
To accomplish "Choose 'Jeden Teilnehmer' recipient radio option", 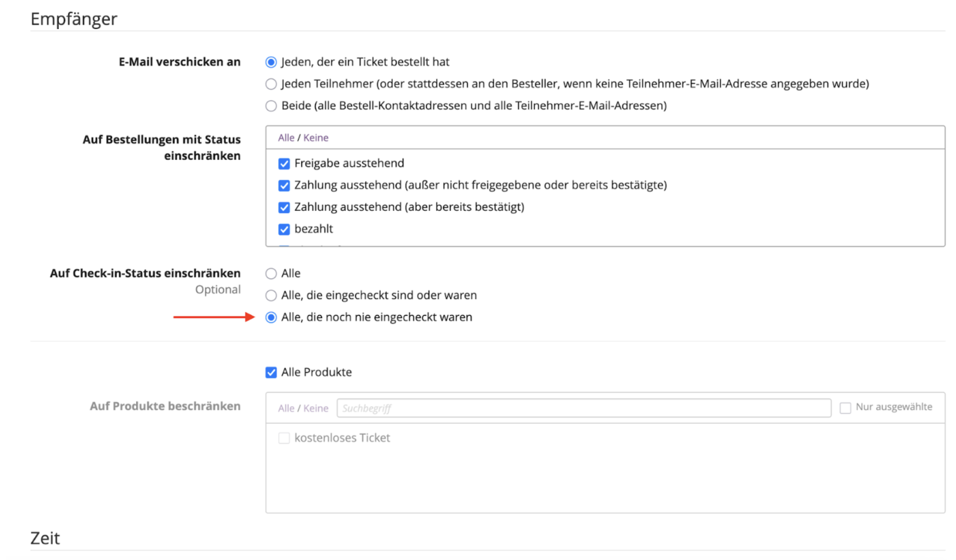I will point(271,84).
